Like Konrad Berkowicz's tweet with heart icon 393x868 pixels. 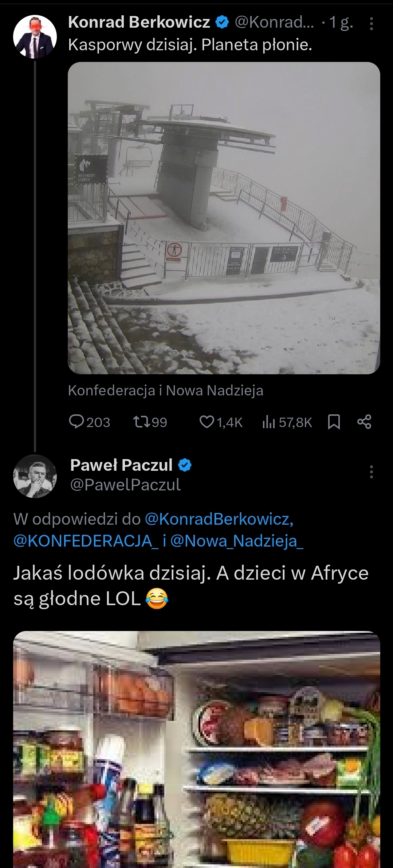[x=207, y=422]
